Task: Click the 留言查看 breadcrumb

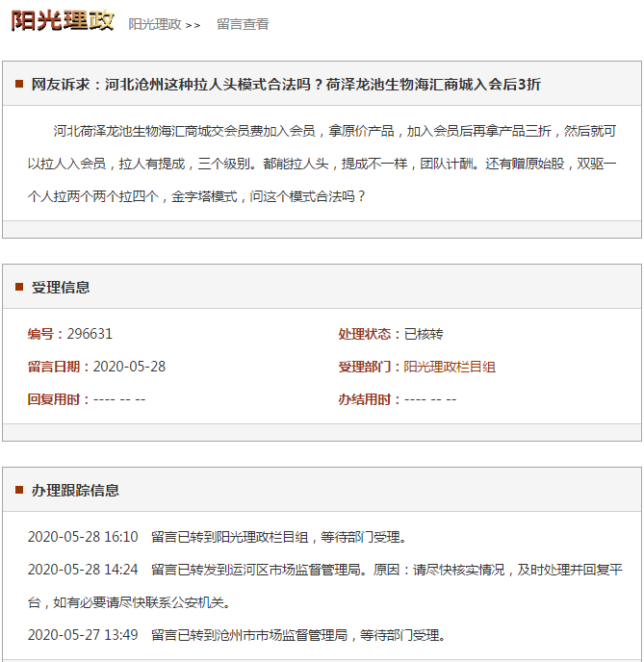Action: 243,24
